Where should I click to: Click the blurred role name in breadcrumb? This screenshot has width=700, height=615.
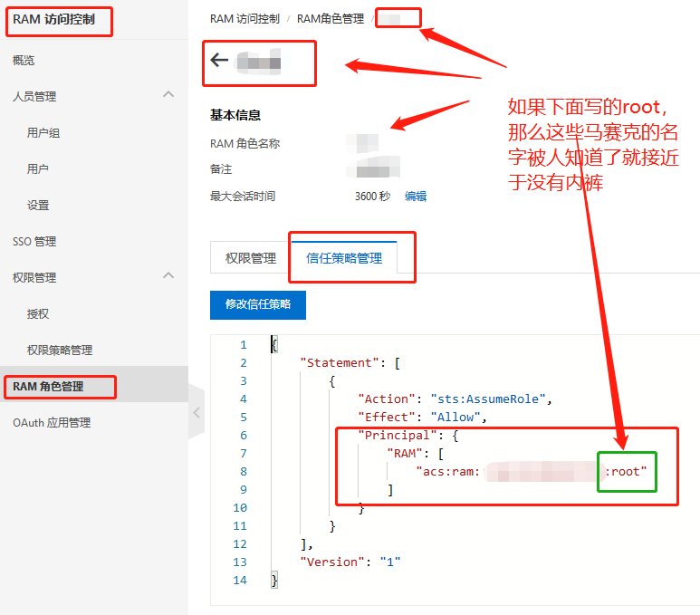pos(388,19)
